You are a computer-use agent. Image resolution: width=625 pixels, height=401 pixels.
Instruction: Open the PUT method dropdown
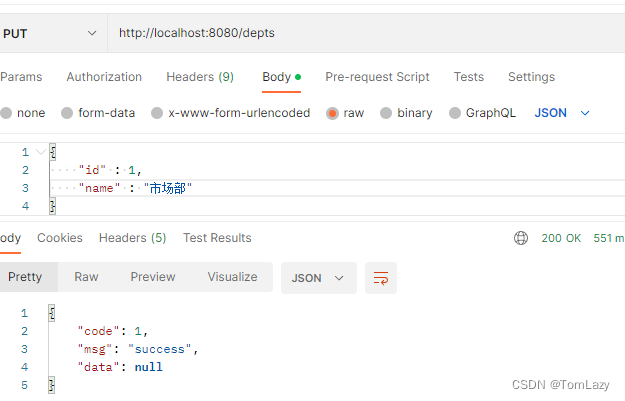point(50,33)
